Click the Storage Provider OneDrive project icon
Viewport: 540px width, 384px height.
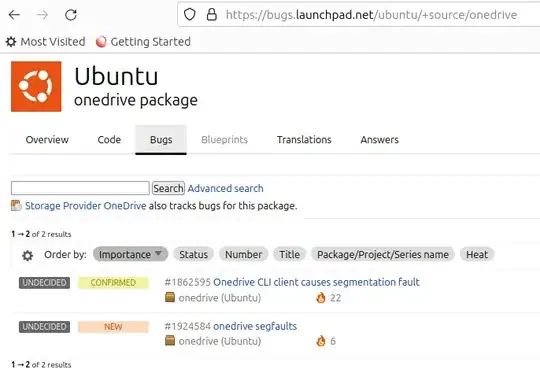click(16, 206)
